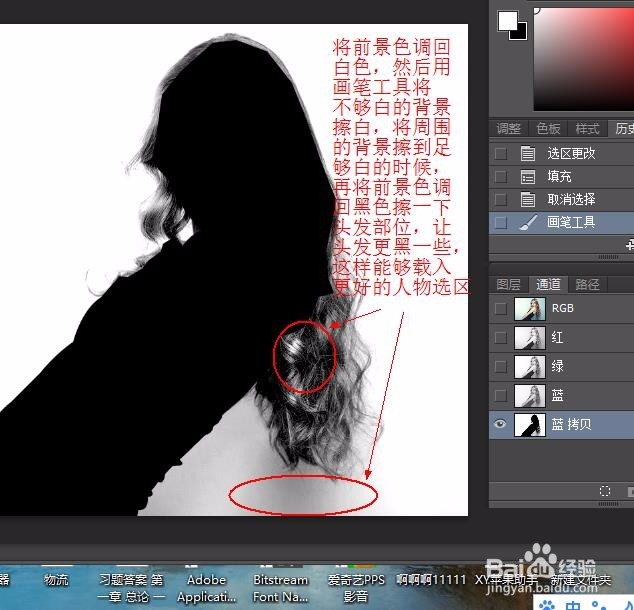The width and height of the screenshot is (634, 610).
Task: Toggle visibility box of the 蓝 channel
Action: tap(501, 396)
